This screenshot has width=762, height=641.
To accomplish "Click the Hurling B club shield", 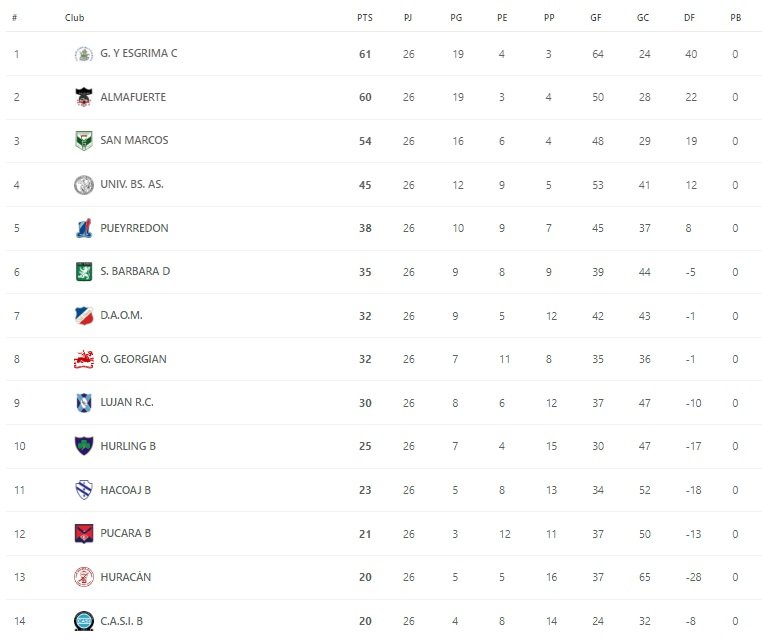I will (x=84, y=446).
